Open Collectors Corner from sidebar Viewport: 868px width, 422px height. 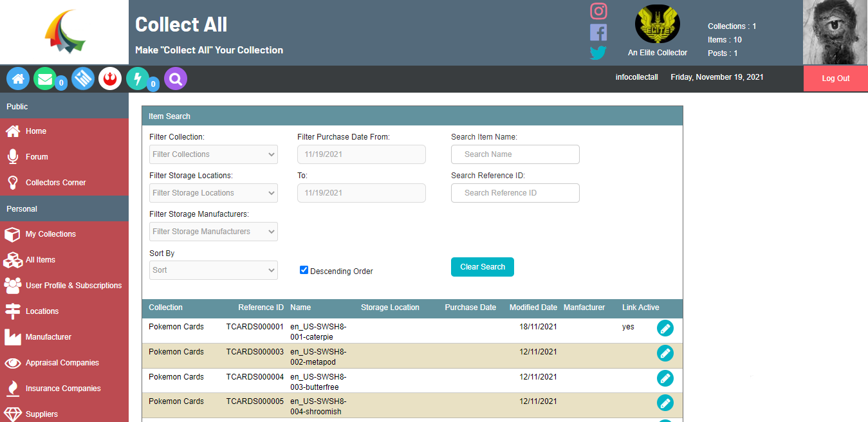(x=55, y=183)
